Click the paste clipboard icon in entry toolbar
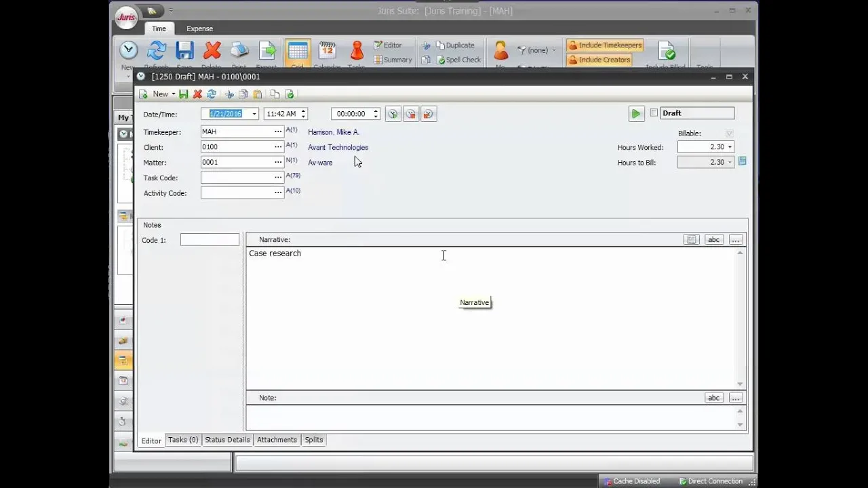This screenshot has height=488, width=868. (257, 94)
